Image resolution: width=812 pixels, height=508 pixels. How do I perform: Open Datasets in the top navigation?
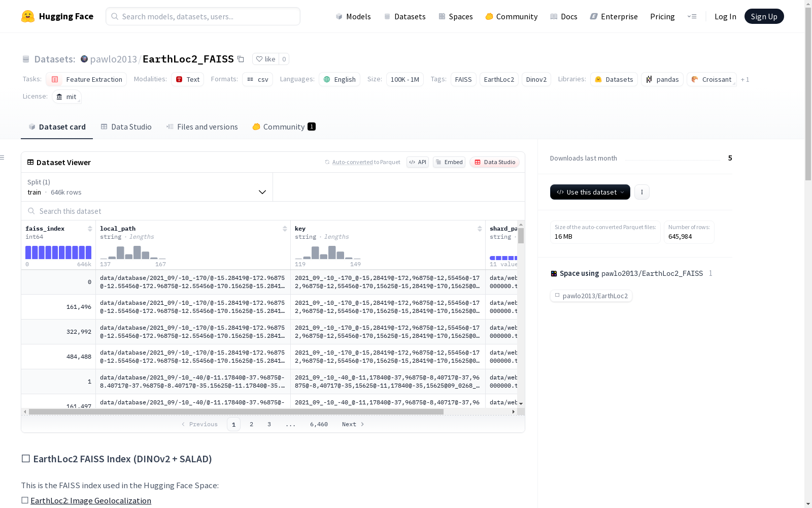coord(404,16)
